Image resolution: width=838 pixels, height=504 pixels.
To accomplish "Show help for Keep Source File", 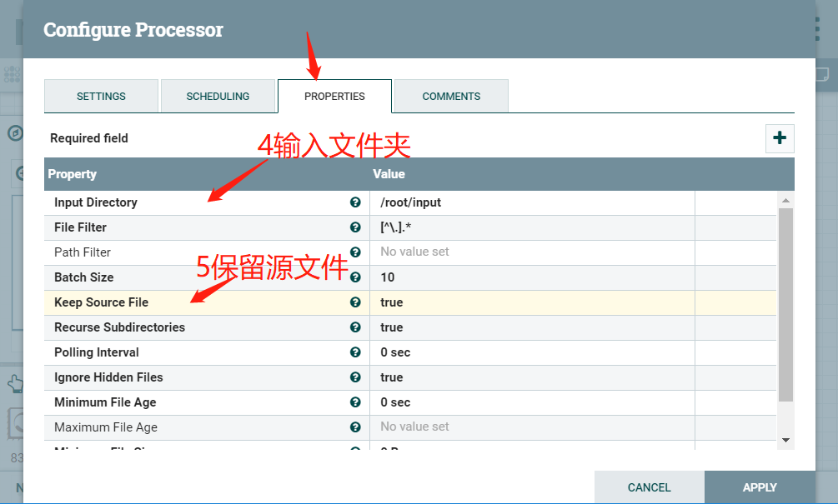I will [355, 302].
